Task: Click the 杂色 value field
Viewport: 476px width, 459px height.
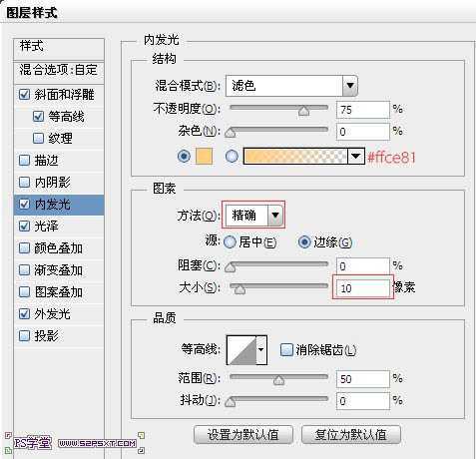Action: [363, 132]
